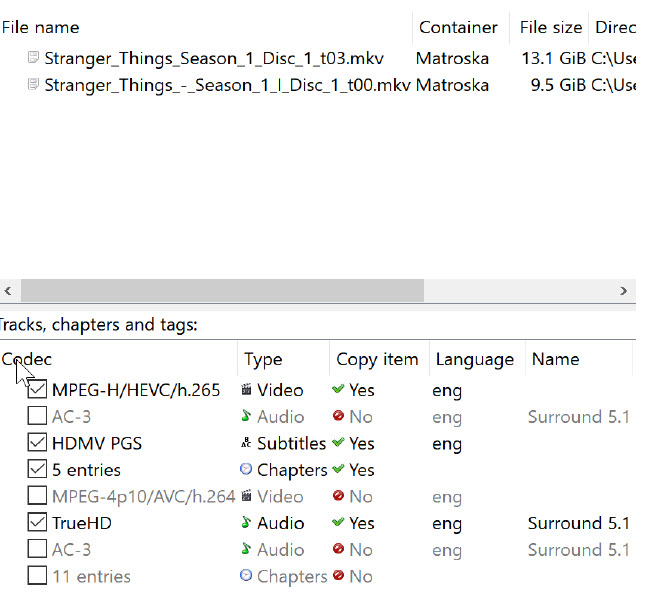
Task: Click file icon of Stranger_Things_Season_1_Disc_1_t03.mkv
Action: [33, 58]
